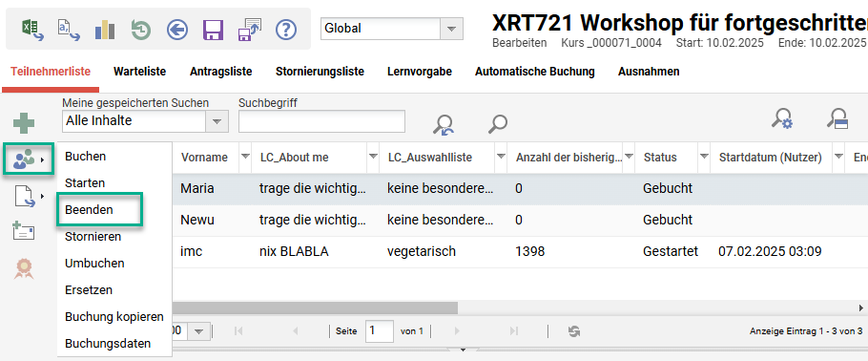The image size is (868, 361).
Task: Click the horizontal scrollbar thumb
Action: 315,308
